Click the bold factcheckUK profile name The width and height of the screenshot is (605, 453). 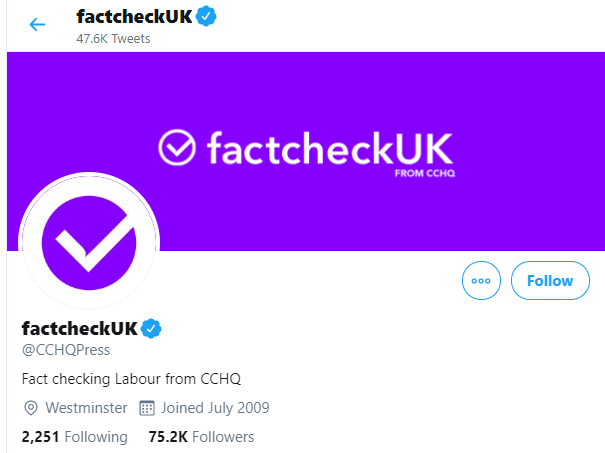click(79, 328)
